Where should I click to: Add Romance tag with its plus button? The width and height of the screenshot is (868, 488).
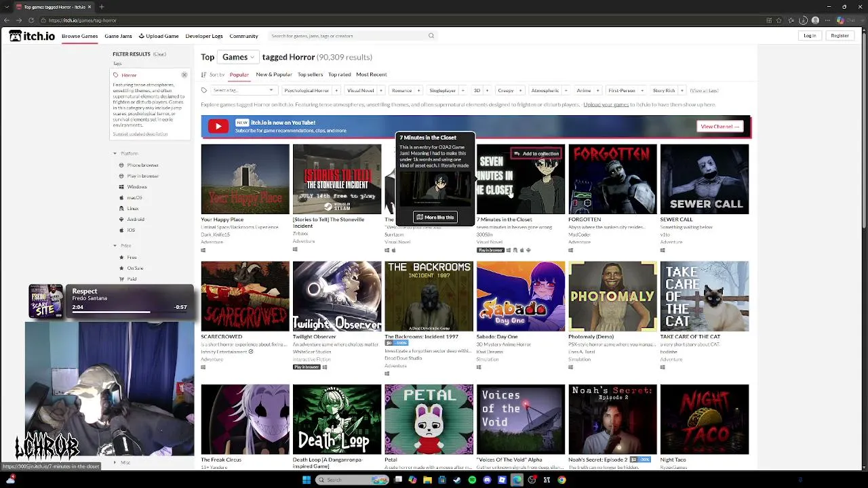[x=419, y=90]
